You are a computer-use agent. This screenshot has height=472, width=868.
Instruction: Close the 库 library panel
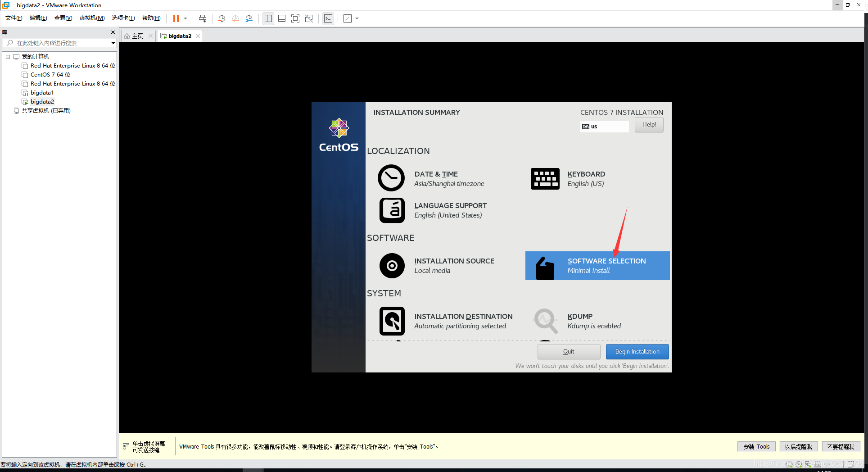pos(113,32)
